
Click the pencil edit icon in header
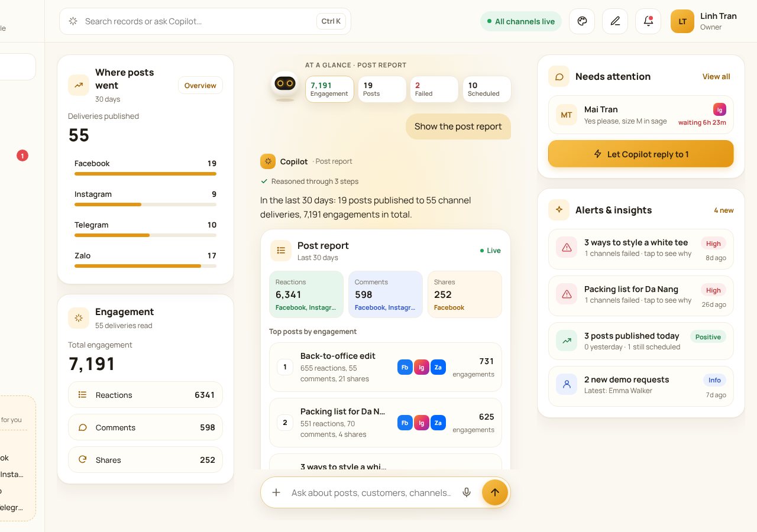(615, 21)
